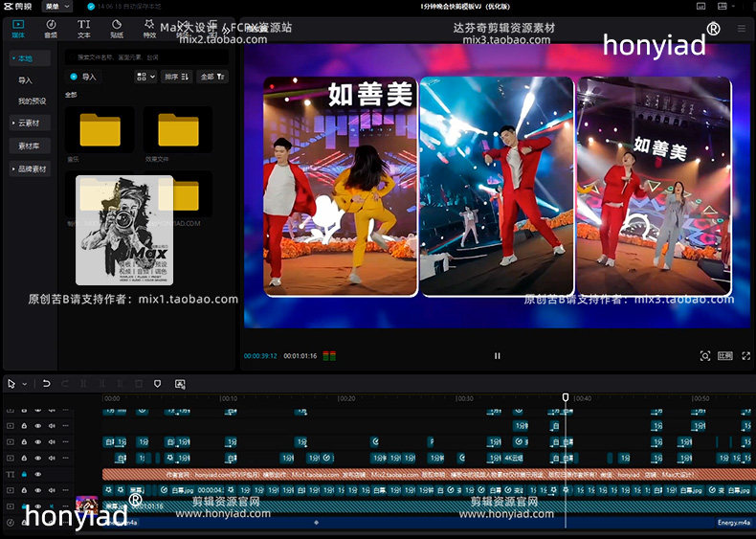756x539 pixels.
Task: Open more options for the 4K压缩 clip track
Action: point(66,458)
